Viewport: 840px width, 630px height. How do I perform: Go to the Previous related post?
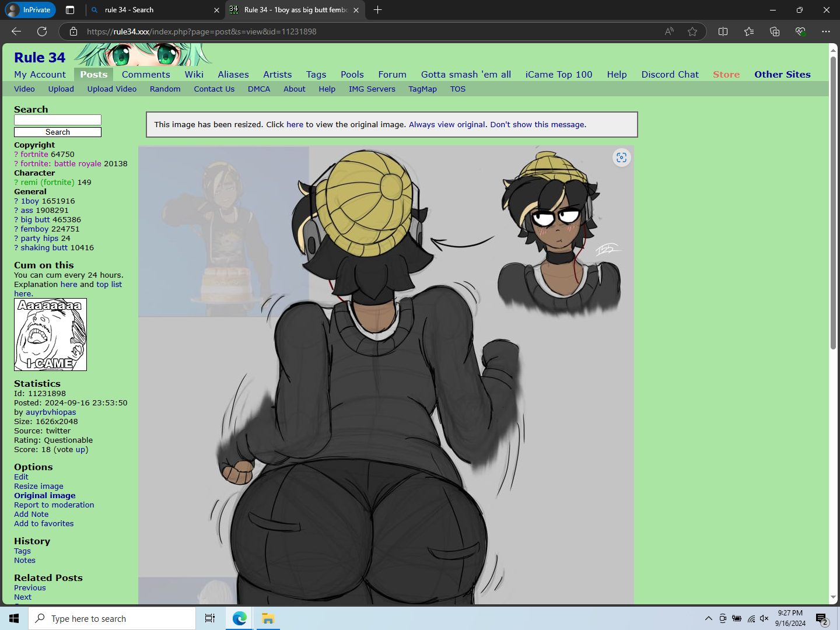(x=30, y=588)
